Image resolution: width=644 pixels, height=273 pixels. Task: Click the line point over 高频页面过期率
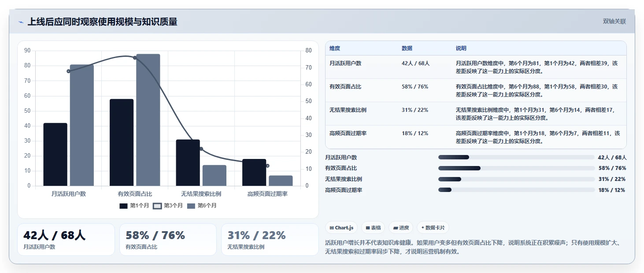[267, 166]
